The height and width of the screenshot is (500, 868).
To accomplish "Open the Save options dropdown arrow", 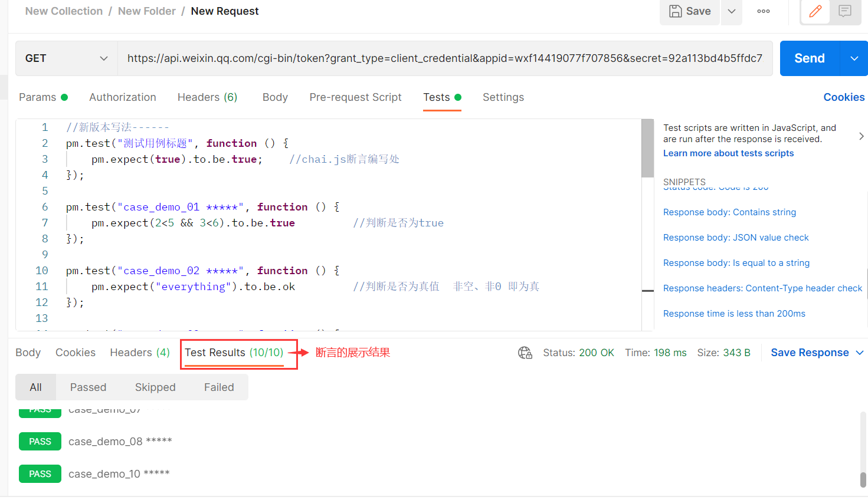I will (732, 11).
